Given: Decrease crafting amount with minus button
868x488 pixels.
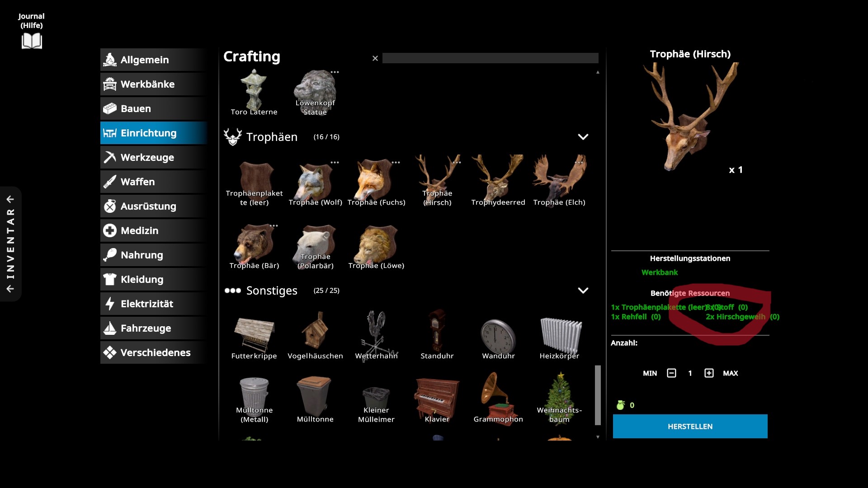Looking at the screenshot, I should [671, 373].
